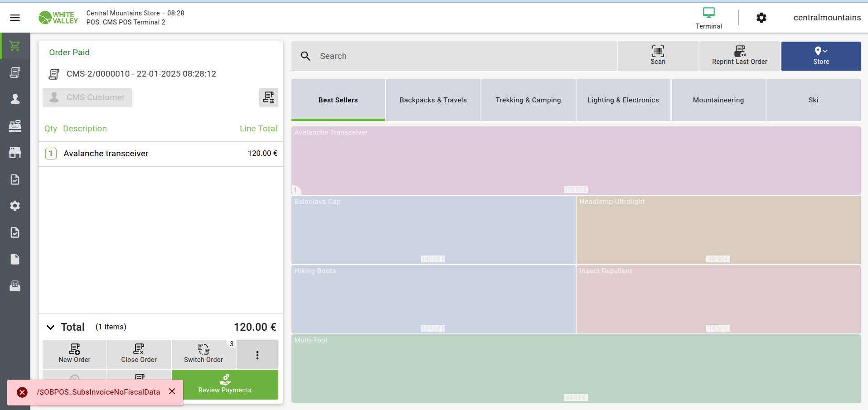This screenshot has height=410, width=868.
Task: Scan a barcode with Scan button
Action: (x=658, y=56)
